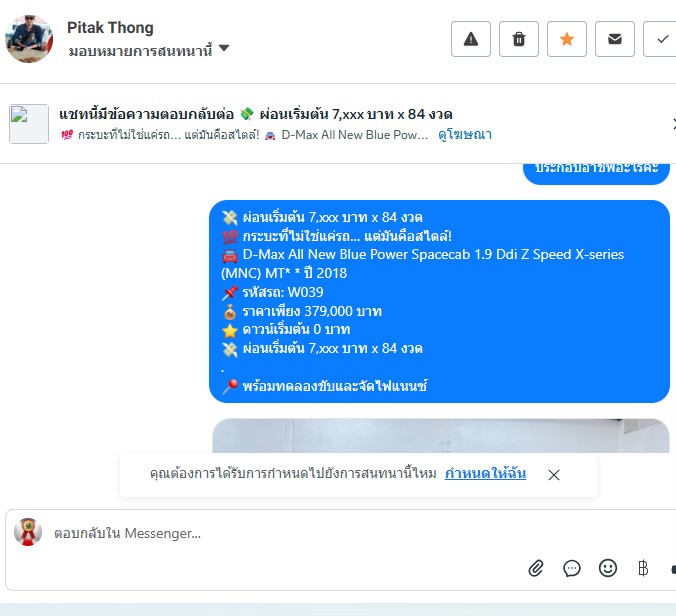Image resolution: width=676 pixels, height=616 pixels.
Task: Mark conversation as spam with warning icon
Action: coord(471,39)
